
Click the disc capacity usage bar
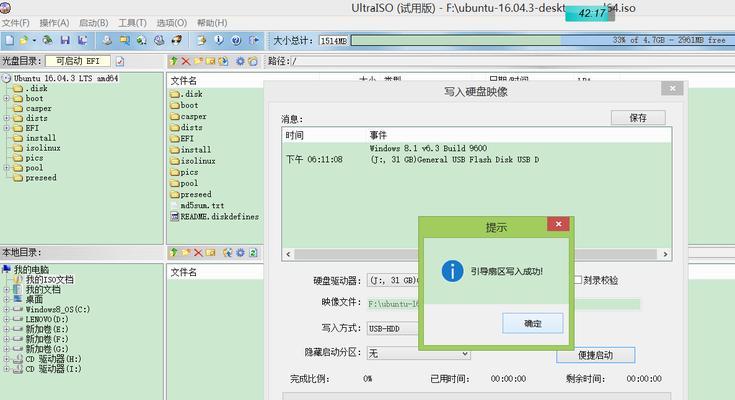(541, 41)
